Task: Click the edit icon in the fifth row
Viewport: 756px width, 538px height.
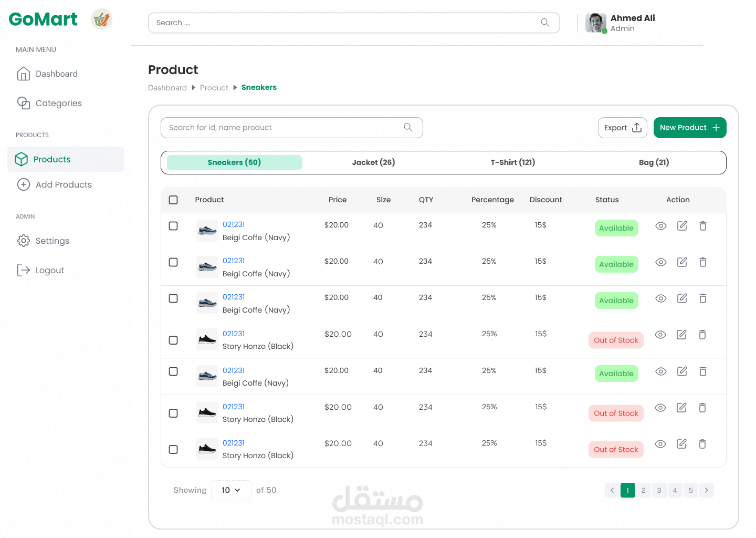Action: (x=682, y=371)
